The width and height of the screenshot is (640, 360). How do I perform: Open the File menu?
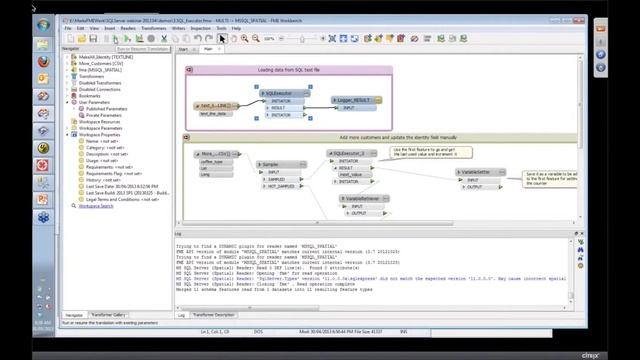point(68,29)
